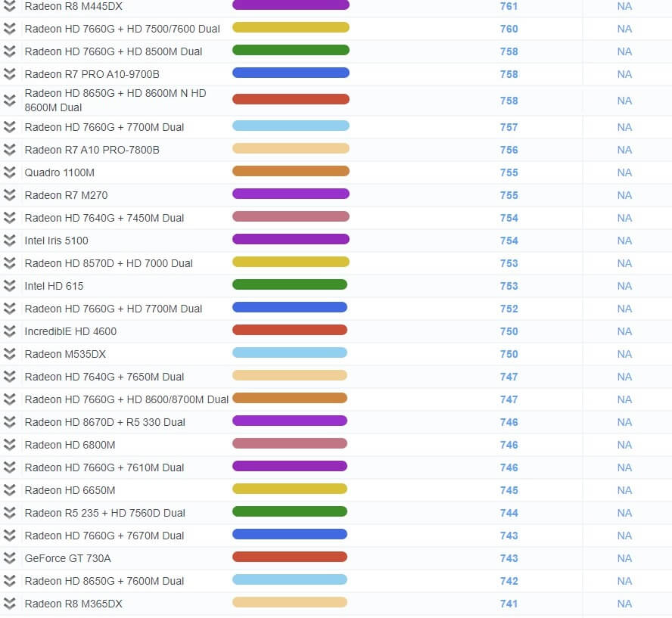This screenshot has width=672, height=618.
Task: Click score 741 for Radeon R8 M365DX
Action: coord(509,604)
